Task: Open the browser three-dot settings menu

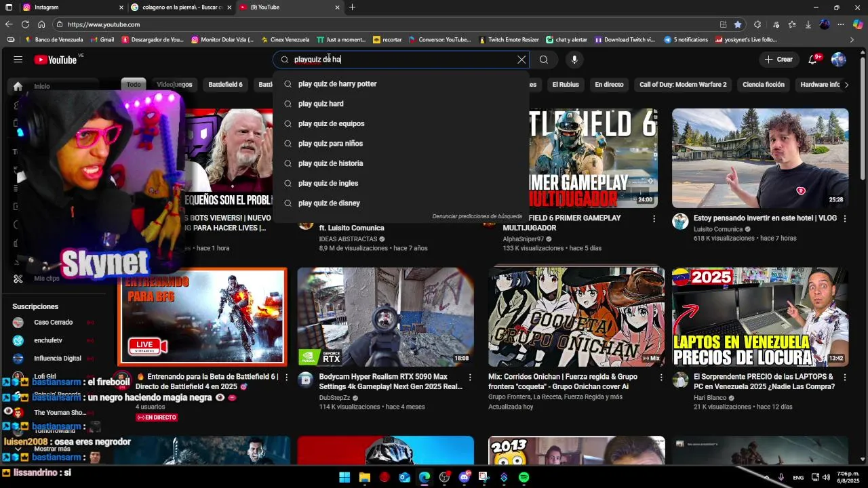Action: pyautogui.click(x=841, y=24)
